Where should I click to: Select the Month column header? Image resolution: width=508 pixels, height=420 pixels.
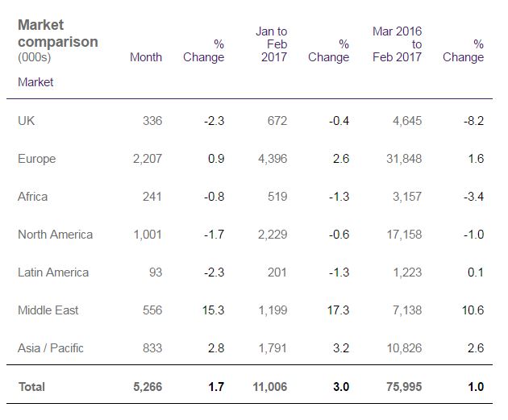[146, 57]
